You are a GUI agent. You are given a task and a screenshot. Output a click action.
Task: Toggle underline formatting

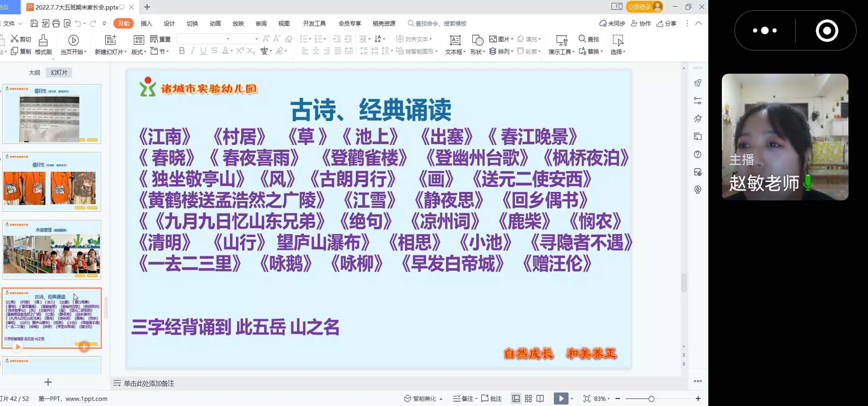point(203,51)
